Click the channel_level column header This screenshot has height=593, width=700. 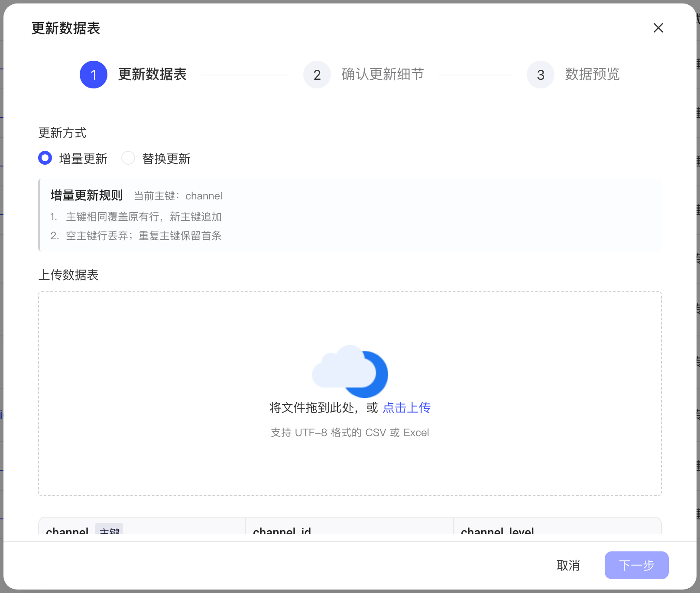click(x=557, y=526)
